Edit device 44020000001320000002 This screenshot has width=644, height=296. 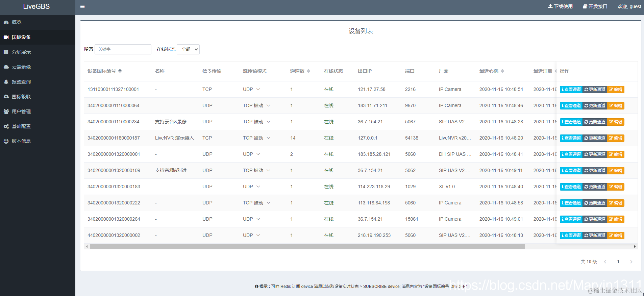tap(616, 236)
